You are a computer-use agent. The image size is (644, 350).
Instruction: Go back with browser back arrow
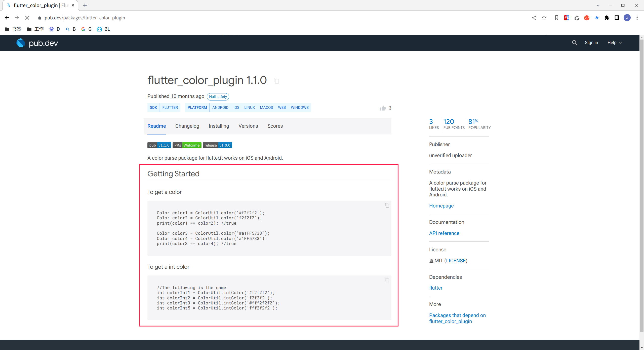[x=7, y=18]
